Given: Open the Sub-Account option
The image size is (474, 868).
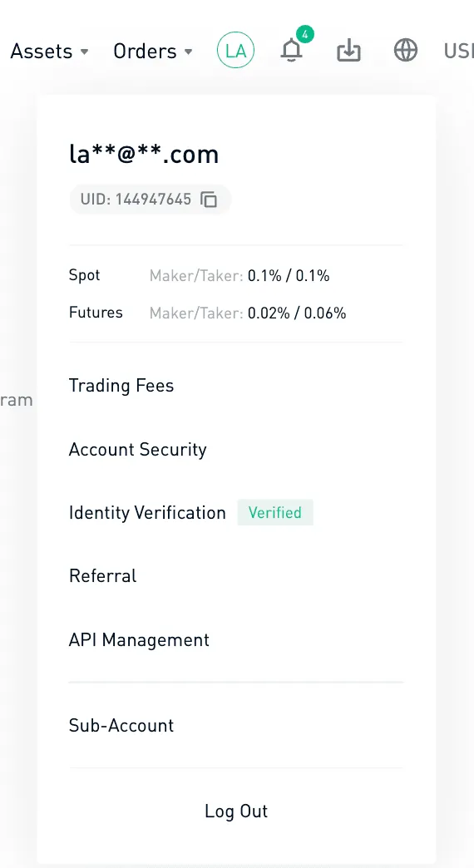Looking at the screenshot, I should pos(121,725).
